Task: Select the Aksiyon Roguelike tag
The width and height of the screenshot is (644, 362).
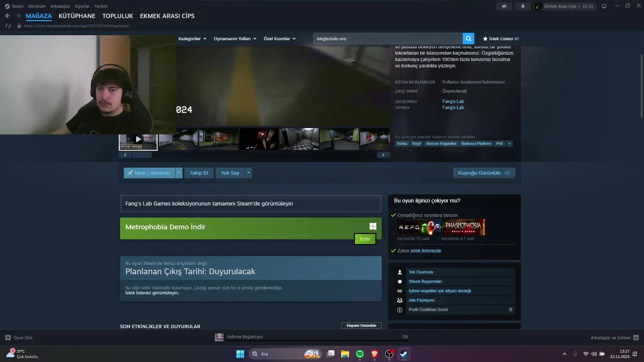Action: tap(441, 143)
